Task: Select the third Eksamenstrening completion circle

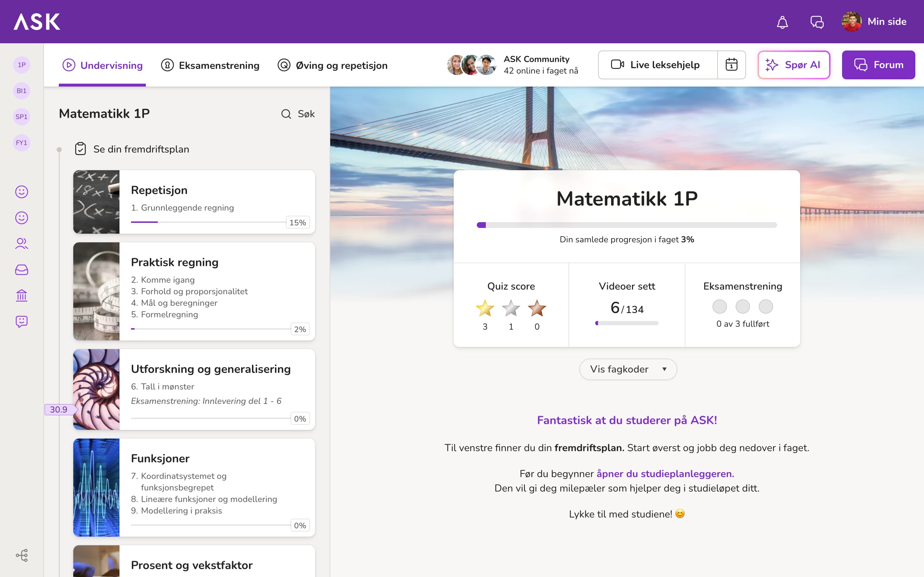Action: [766, 307]
